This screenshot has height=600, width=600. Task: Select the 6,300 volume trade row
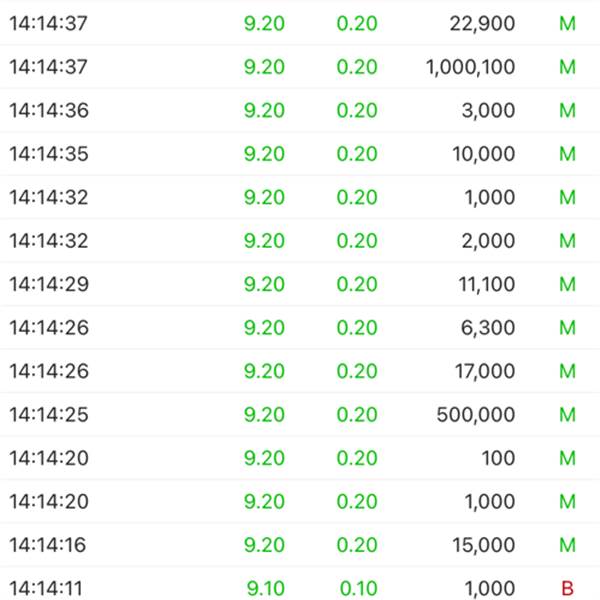pyautogui.click(x=300, y=328)
